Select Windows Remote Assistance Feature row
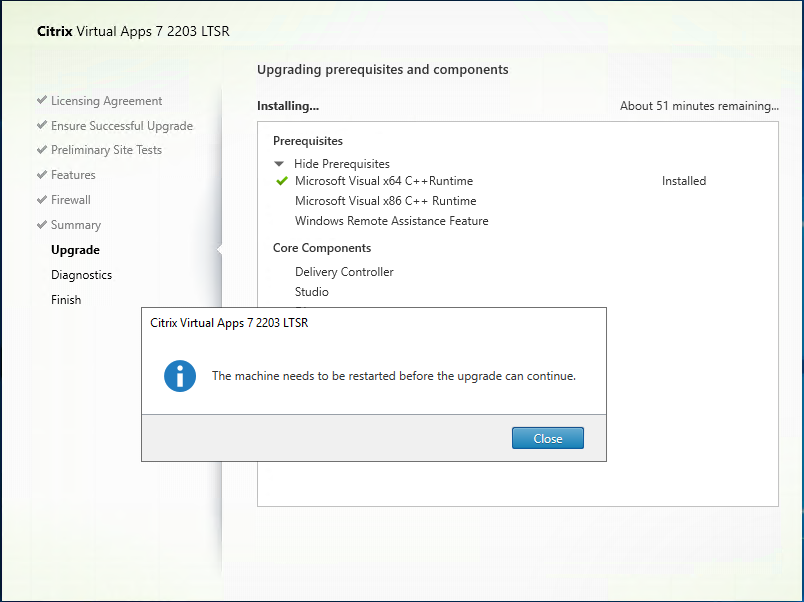The height and width of the screenshot is (602, 804). 392,221
